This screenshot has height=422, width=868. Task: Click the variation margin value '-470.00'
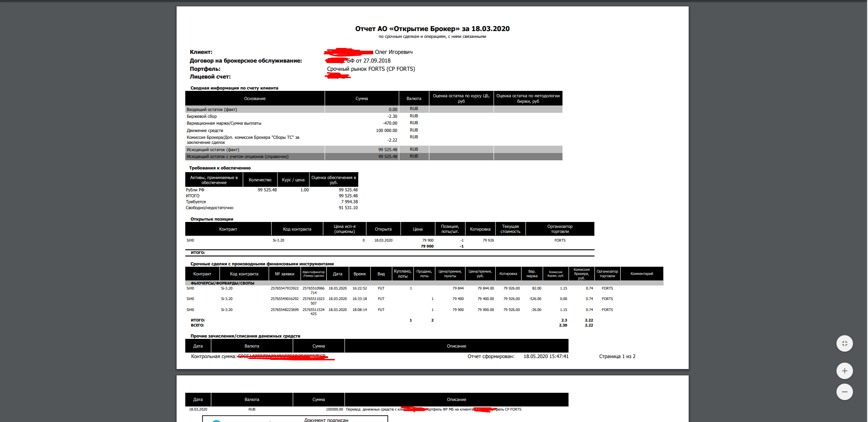click(390, 123)
